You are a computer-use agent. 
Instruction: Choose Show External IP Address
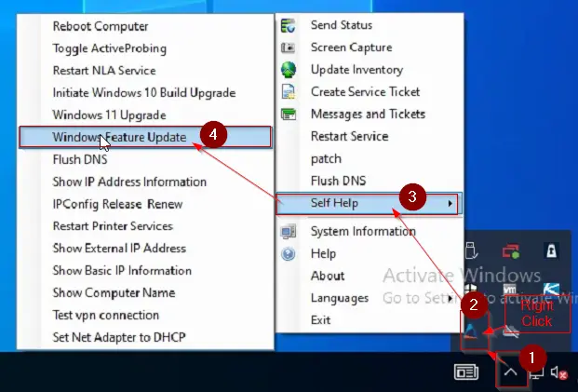146,249
